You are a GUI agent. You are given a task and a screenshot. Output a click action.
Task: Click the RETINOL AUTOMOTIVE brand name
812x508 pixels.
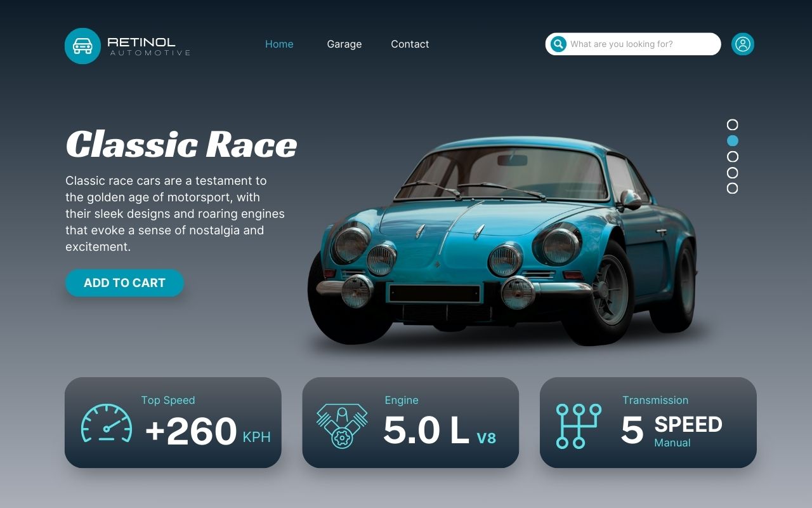[149, 46]
